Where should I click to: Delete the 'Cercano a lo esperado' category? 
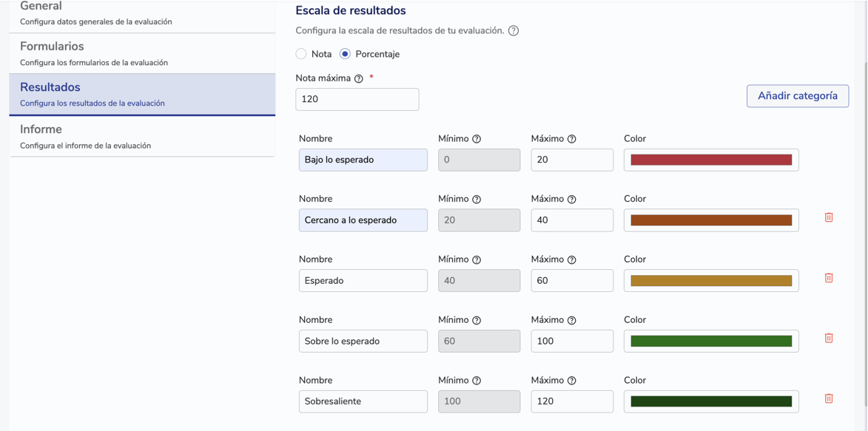829,217
